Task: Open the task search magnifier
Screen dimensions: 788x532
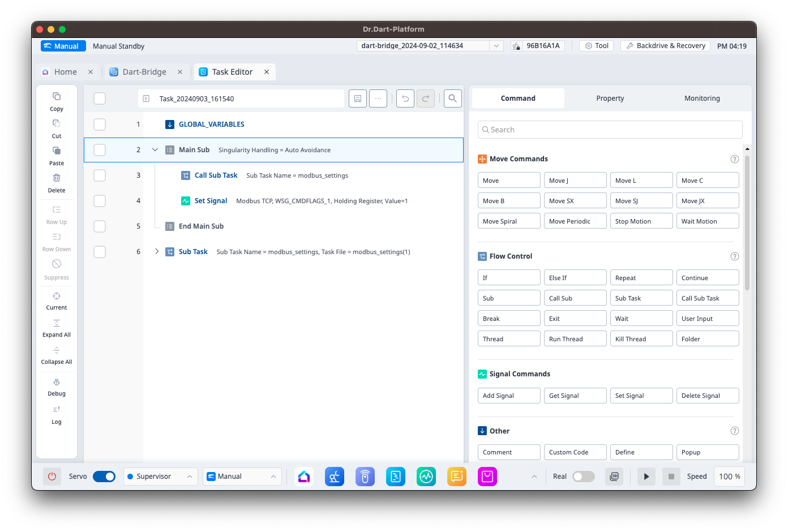Action: pyautogui.click(x=452, y=98)
